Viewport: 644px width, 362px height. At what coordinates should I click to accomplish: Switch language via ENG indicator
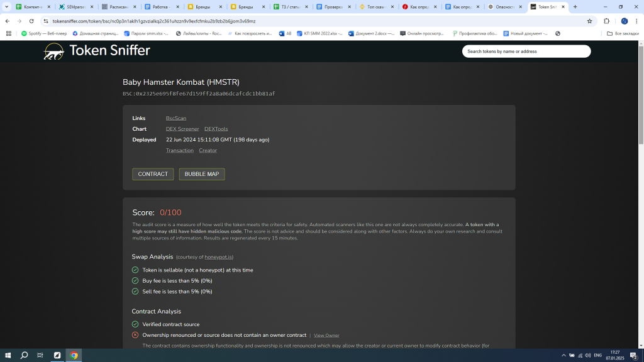click(x=597, y=356)
